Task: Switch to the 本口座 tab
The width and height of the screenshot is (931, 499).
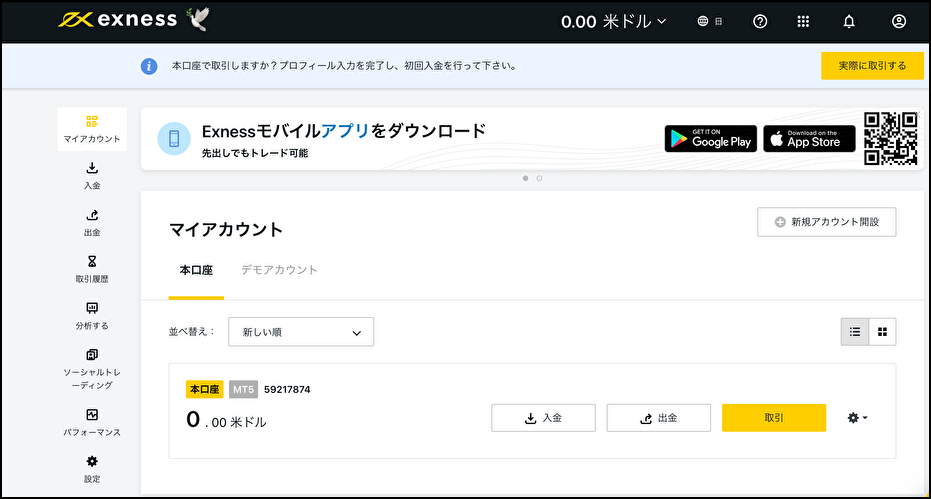Action: 196,270
